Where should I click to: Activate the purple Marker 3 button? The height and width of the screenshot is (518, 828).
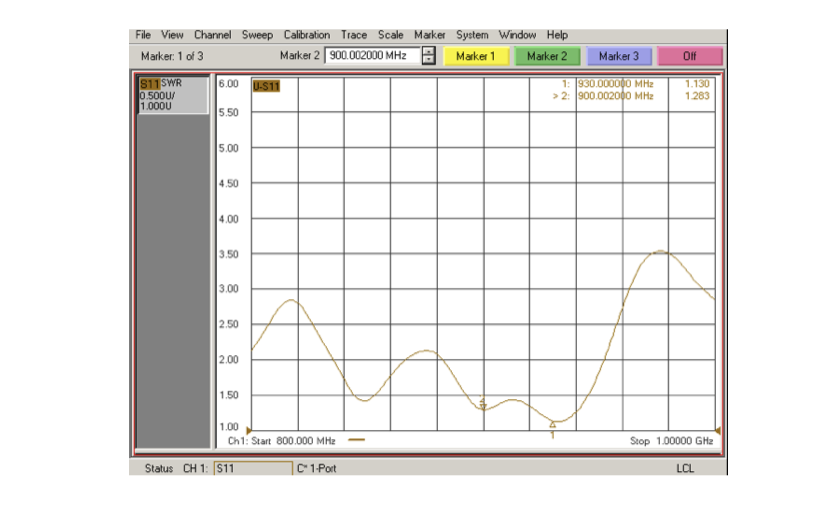click(x=618, y=56)
